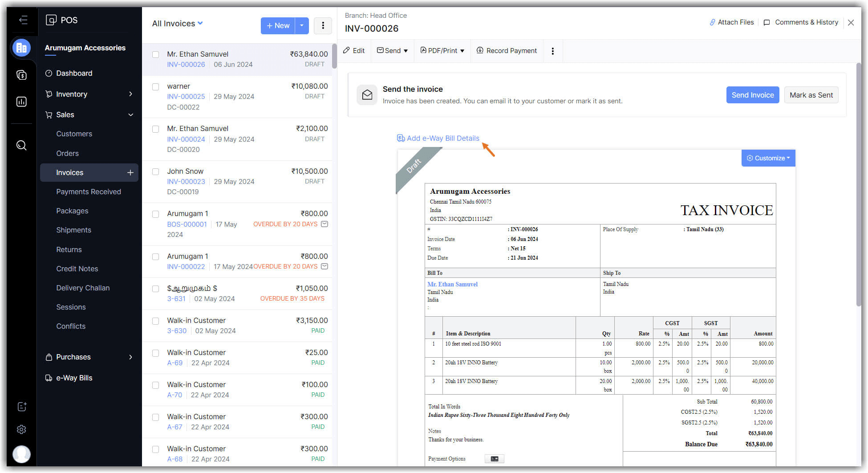Image resolution: width=868 pixels, height=473 pixels.
Task: Click the search magnifier icon in left rail
Action: click(21, 146)
